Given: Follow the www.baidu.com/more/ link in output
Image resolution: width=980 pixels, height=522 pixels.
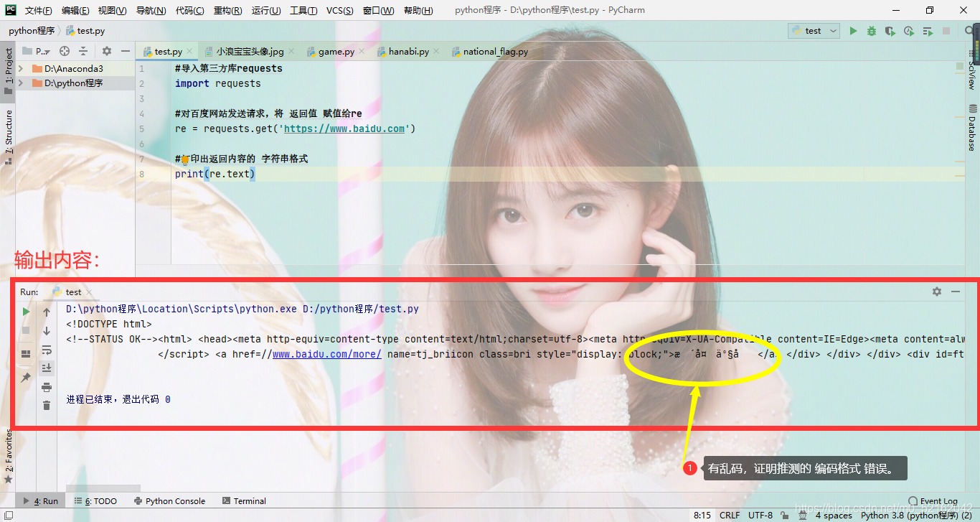Looking at the screenshot, I should coord(326,354).
